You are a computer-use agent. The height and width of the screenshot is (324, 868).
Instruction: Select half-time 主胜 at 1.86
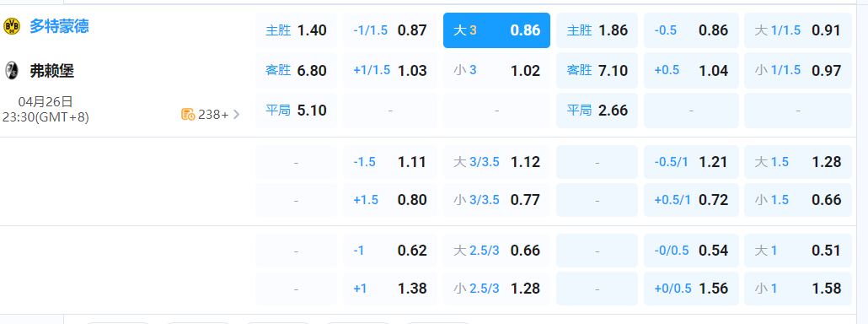[597, 30]
